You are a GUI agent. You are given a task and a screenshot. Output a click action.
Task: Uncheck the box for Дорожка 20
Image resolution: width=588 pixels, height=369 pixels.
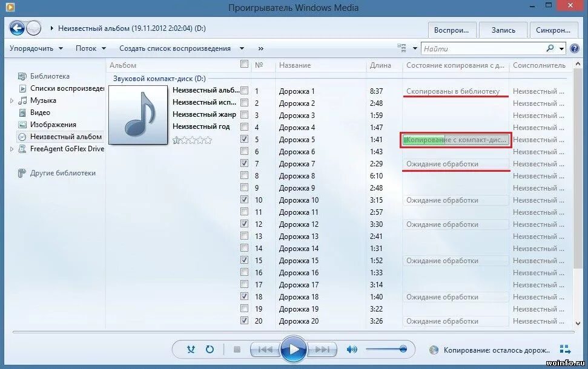[x=244, y=320]
